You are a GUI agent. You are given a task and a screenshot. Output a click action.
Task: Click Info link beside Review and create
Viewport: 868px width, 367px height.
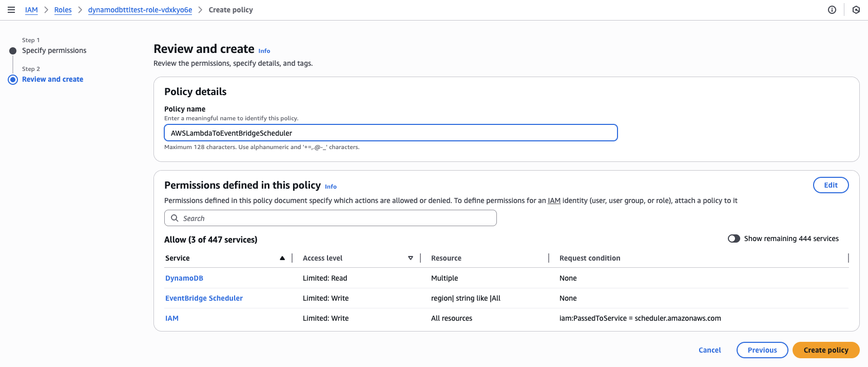[x=264, y=51]
